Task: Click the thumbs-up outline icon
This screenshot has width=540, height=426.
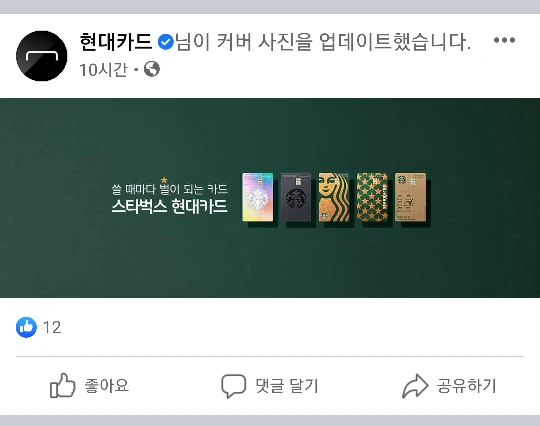Action: [x=63, y=385]
